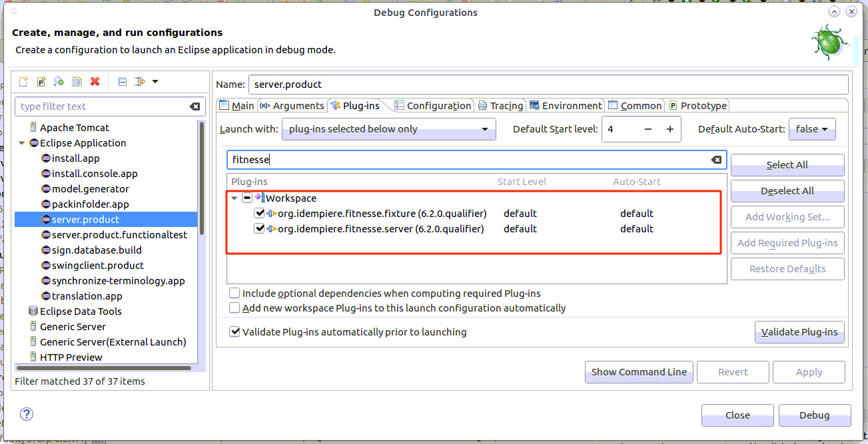Open the Environment tab
The image size is (868, 444).
566,106
